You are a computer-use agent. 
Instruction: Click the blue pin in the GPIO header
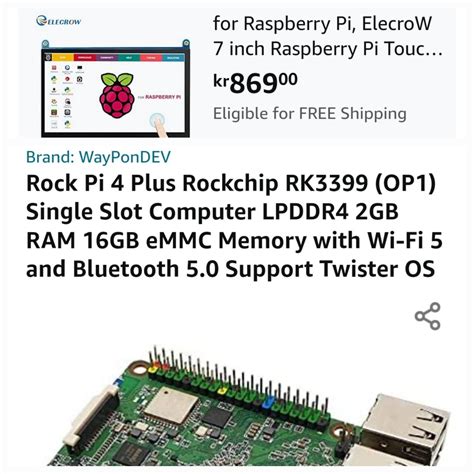pyautogui.click(x=268, y=402)
